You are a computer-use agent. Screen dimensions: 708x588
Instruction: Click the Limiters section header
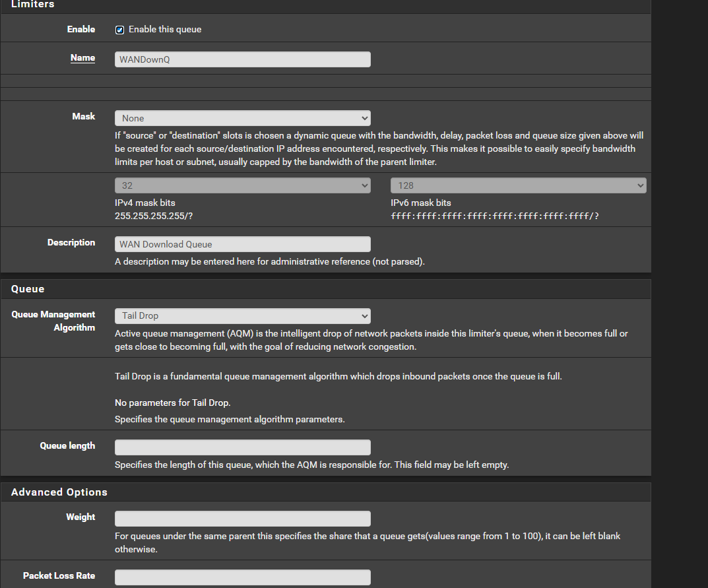click(33, 5)
